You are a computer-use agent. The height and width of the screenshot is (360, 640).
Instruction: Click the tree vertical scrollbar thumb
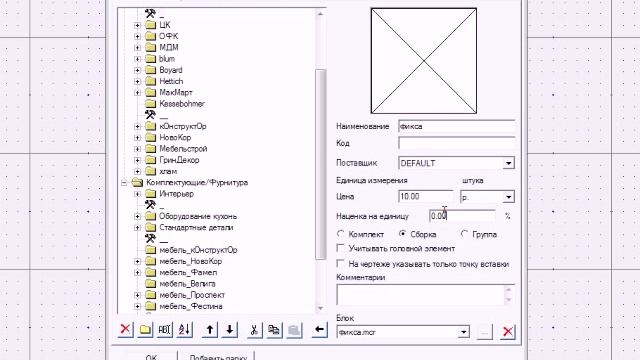(320, 164)
